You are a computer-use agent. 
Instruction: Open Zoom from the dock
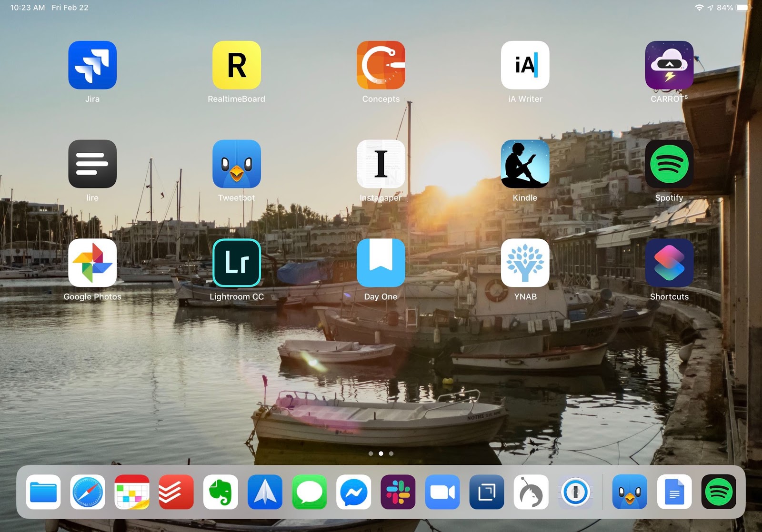442,492
